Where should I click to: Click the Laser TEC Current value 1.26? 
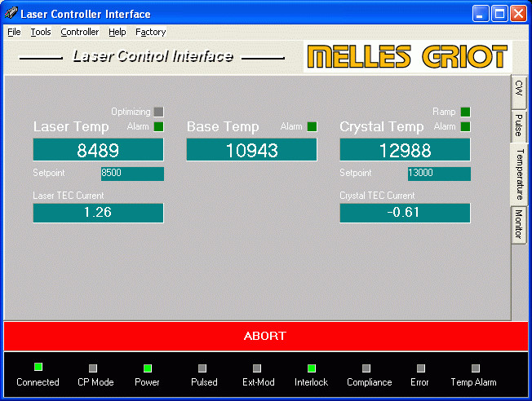click(x=99, y=213)
